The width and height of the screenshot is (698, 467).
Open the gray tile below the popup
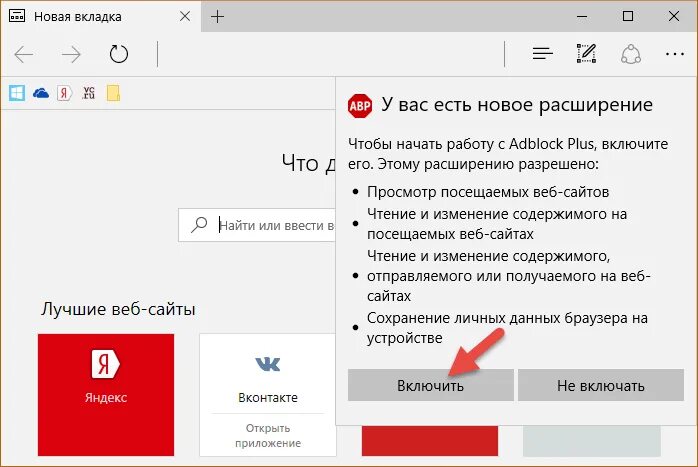[x=592, y=441]
